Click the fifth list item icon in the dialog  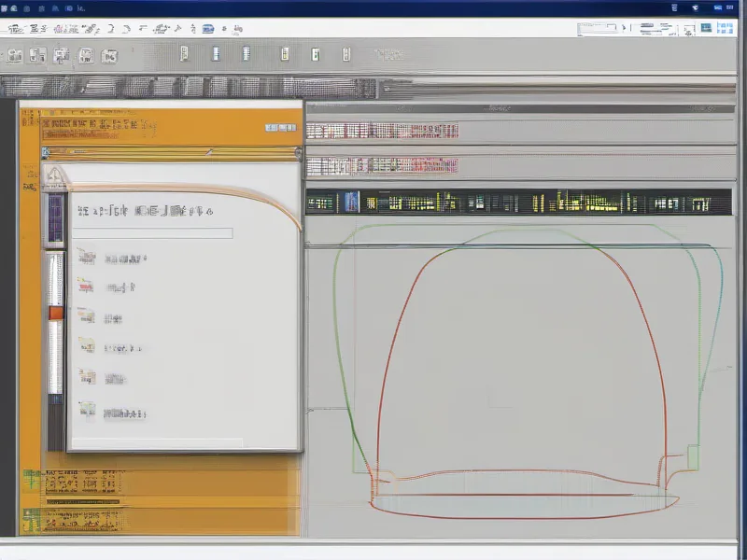point(86,378)
